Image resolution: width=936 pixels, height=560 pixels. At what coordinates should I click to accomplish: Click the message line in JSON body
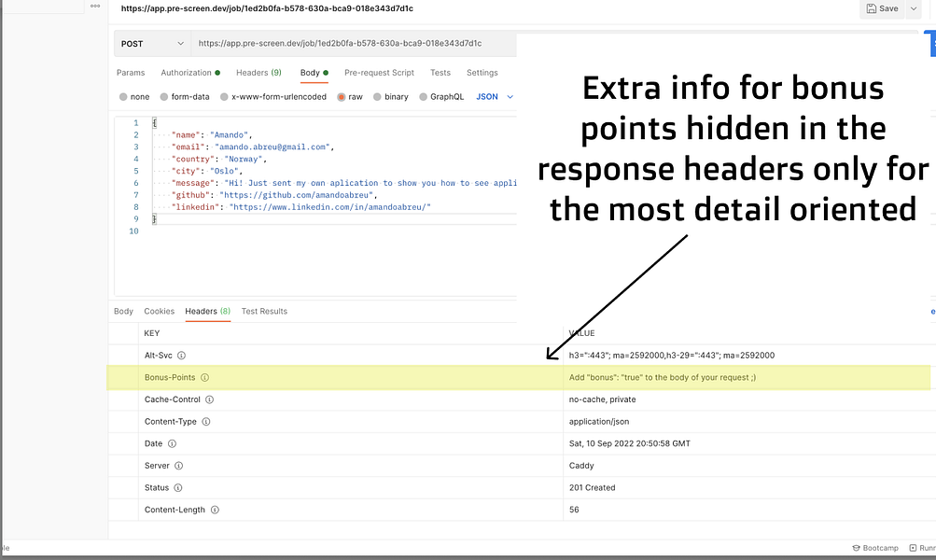(343, 183)
